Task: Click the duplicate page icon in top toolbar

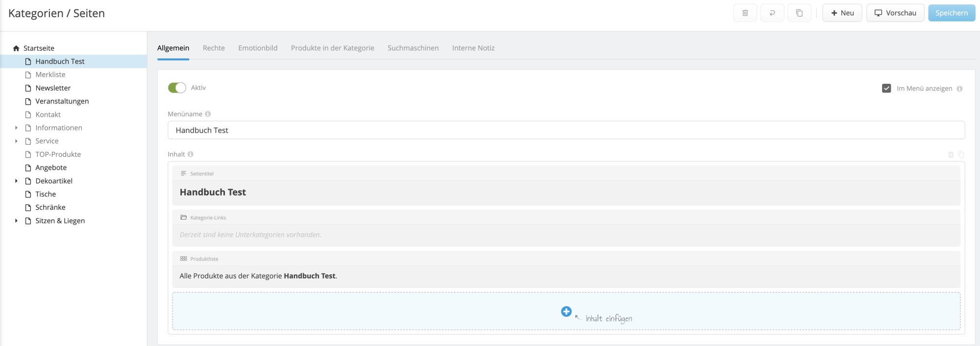Action: [x=799, y=13]
